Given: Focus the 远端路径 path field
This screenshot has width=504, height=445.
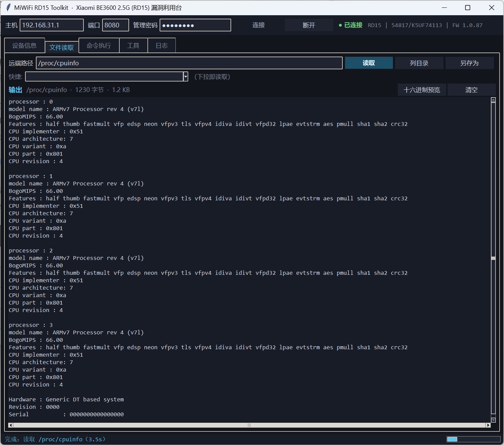Looking at the screenshot, I should coord(189,63).
